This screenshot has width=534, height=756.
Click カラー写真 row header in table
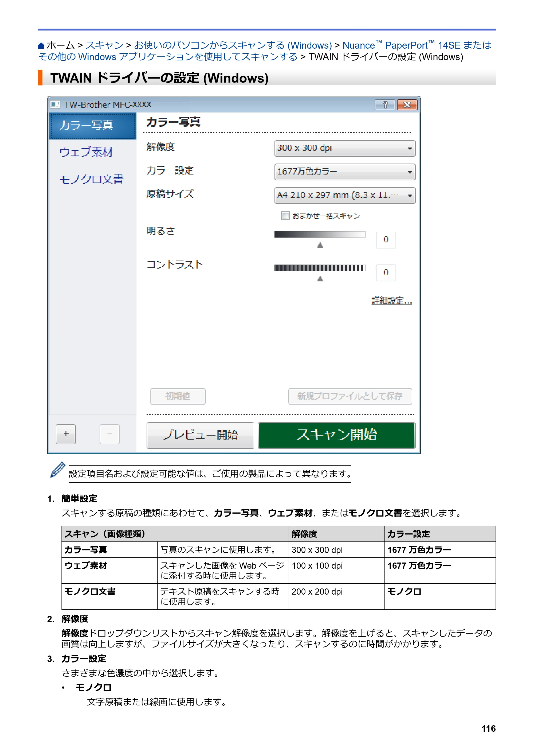[x=109, y=549]
